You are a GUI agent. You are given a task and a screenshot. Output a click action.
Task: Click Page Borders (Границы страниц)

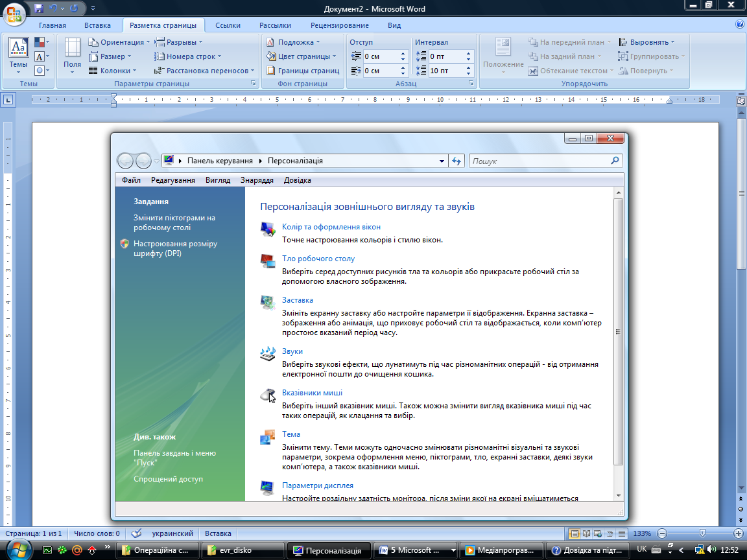tap(303, 71)
